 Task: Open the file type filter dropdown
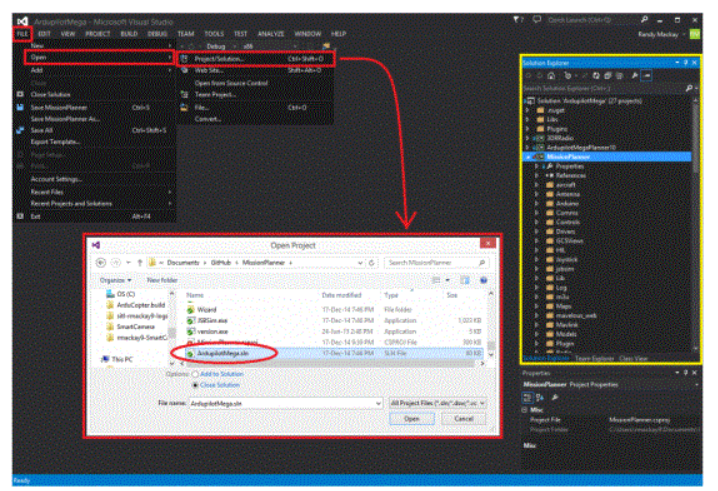point(437,403)
